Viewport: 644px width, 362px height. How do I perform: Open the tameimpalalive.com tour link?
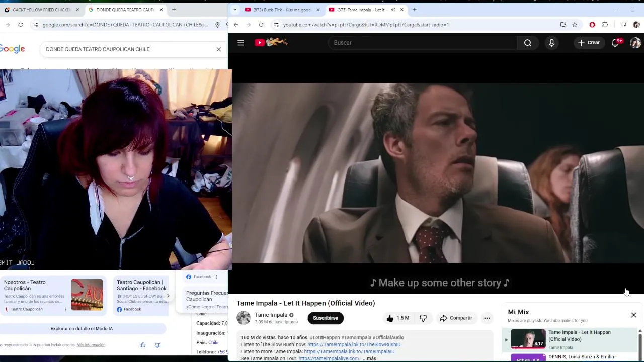coord(329,358)
